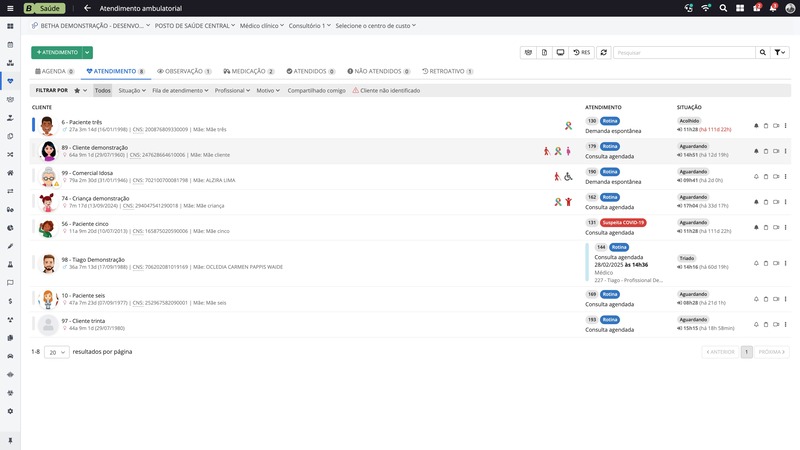Image resolution: width=800 pixels, height=450 pixels.
Task: Open the results per page dropdown
Action: point(57,352)
